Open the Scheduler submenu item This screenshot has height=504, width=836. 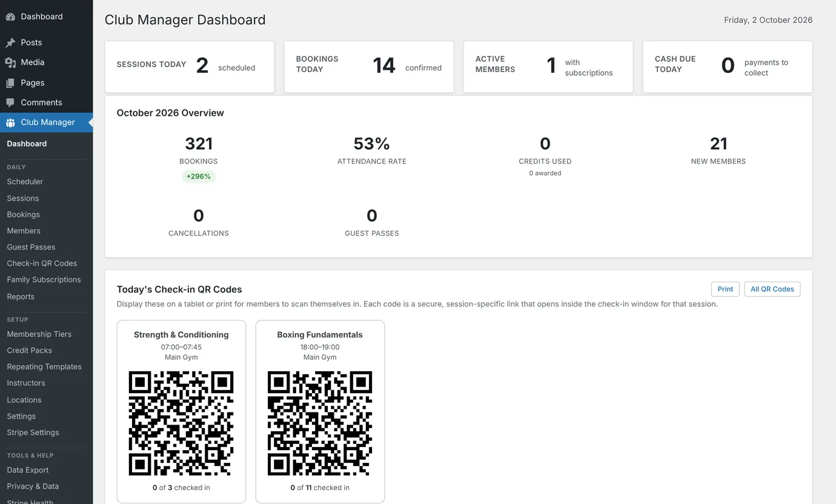pos(25,182)
